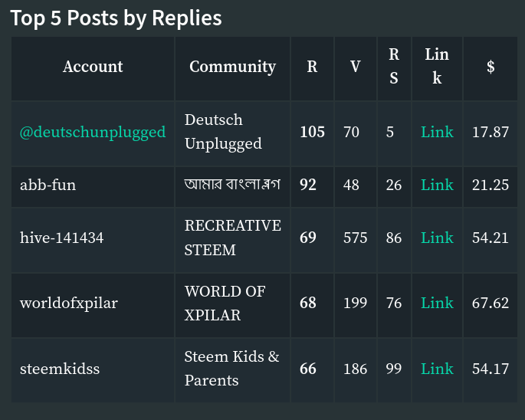Open Link in the worldofxpilar row
The width and height of the screenshot is (525, 420).
click(437, 303)
